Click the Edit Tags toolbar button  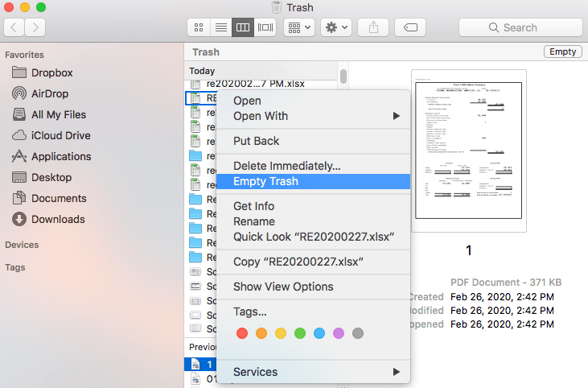click(x=410, y=27)
